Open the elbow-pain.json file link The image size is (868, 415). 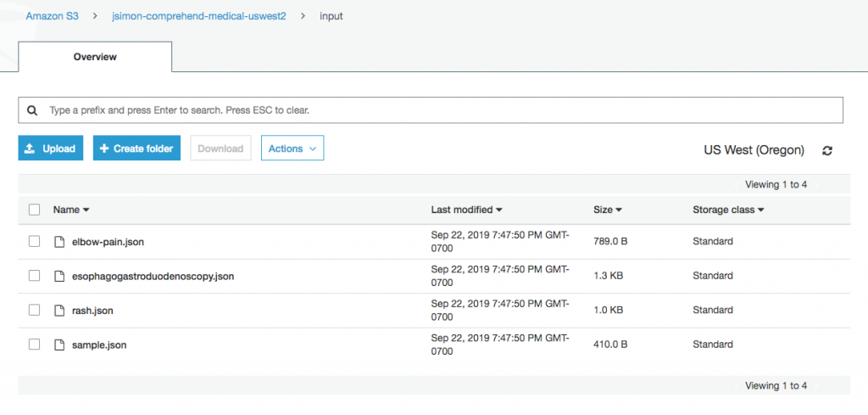coord(108,242)
